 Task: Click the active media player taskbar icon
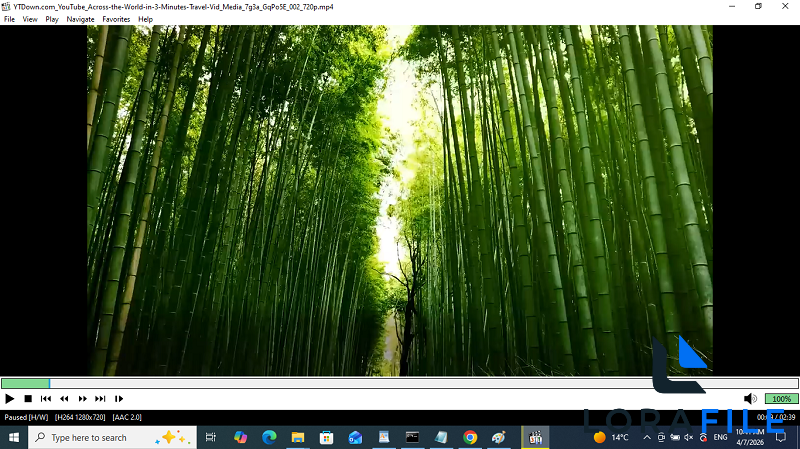tap(535, 437)
